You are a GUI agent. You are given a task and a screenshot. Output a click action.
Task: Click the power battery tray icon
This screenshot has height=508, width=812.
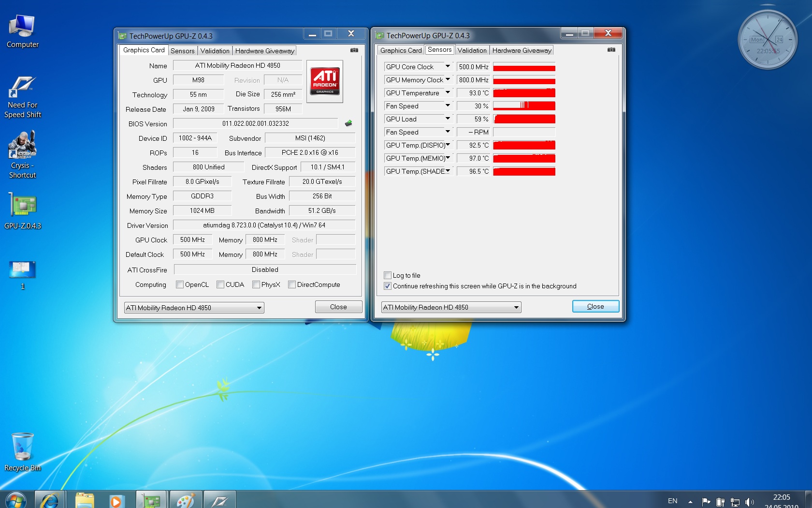tap(720, 502)
